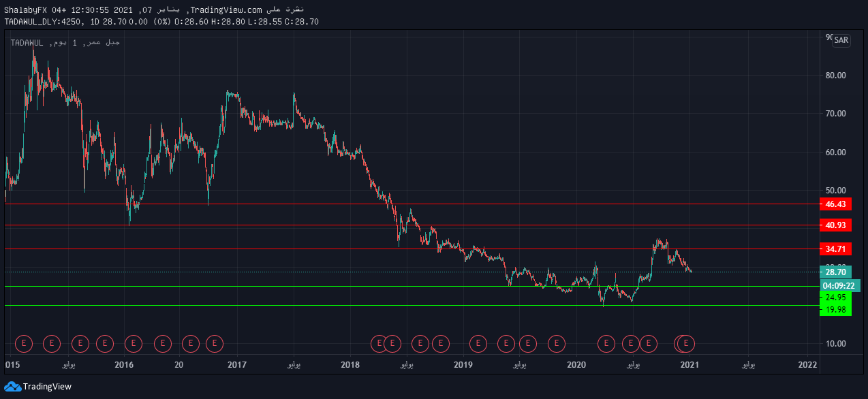The image size is (868, 399).
Task: Click the 2020 year label on time axis
Action: 576,365
